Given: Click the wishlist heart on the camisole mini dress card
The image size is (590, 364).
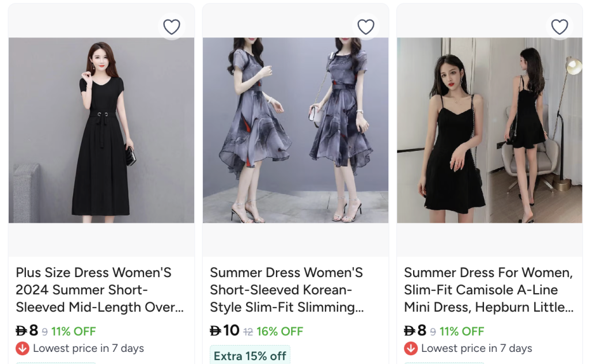Looking at the screenshot, I should (x=559, y=26).
